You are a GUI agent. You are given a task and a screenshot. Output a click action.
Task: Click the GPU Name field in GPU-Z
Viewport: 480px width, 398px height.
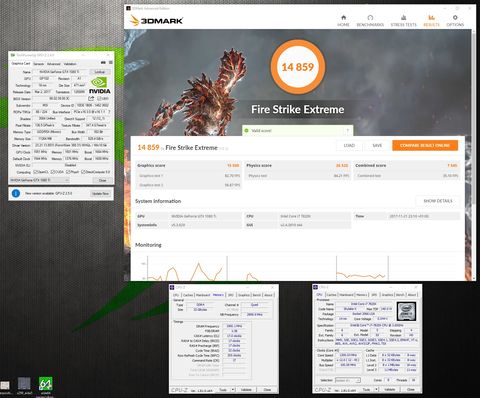[x=60, y=72]
